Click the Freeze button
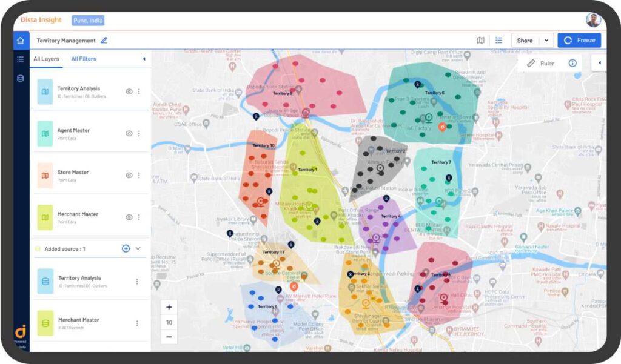 coord(579,40)
